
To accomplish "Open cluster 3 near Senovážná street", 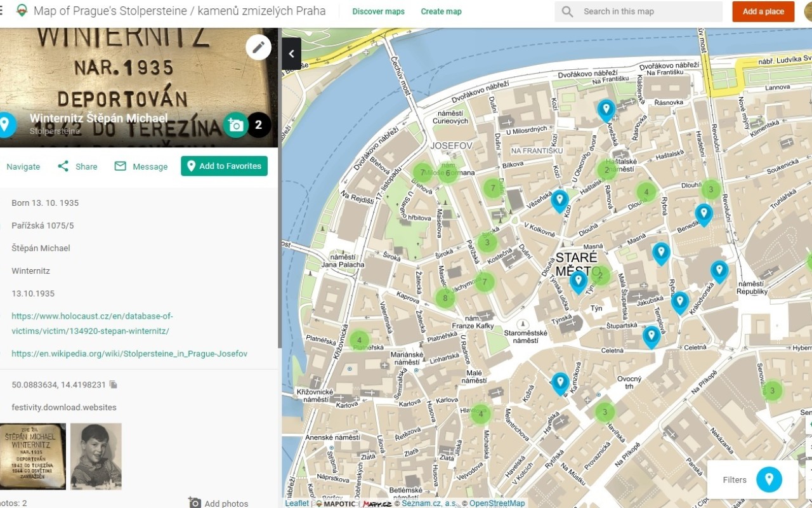I will 773,391.
